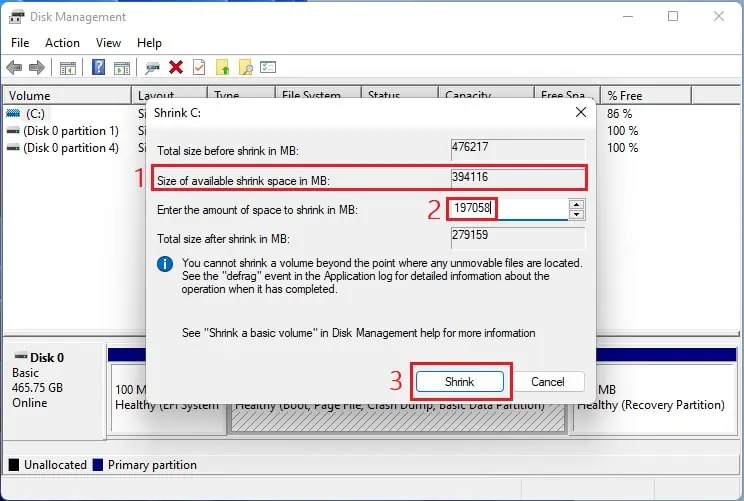Click the total size after shrink field
This screenshot has width=744, height=501.
518,237
